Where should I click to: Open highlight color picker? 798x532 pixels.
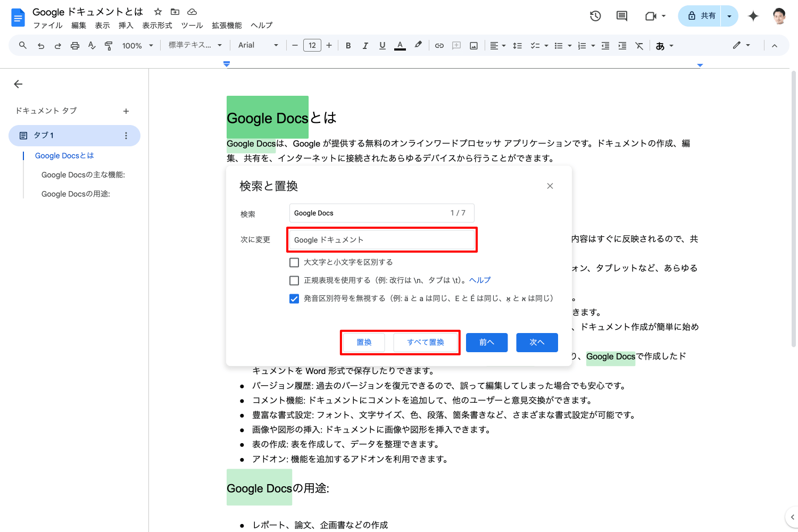coord(418,46)
